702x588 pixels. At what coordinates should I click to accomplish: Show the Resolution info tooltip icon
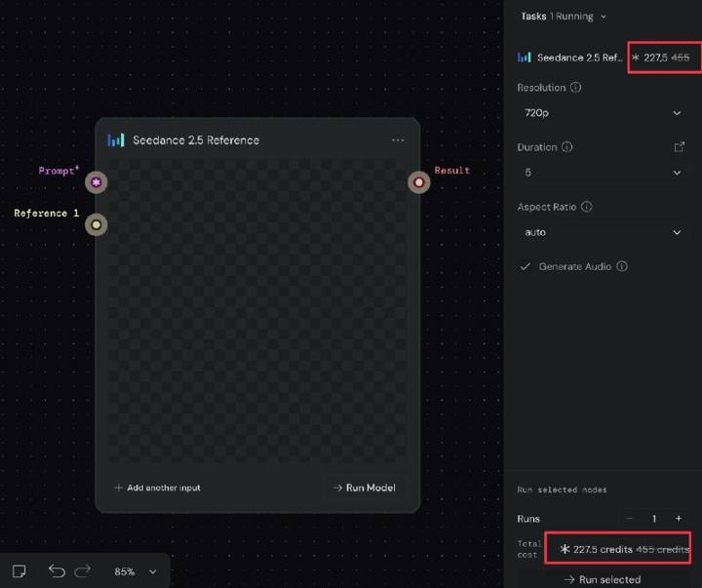pos(576,88)
